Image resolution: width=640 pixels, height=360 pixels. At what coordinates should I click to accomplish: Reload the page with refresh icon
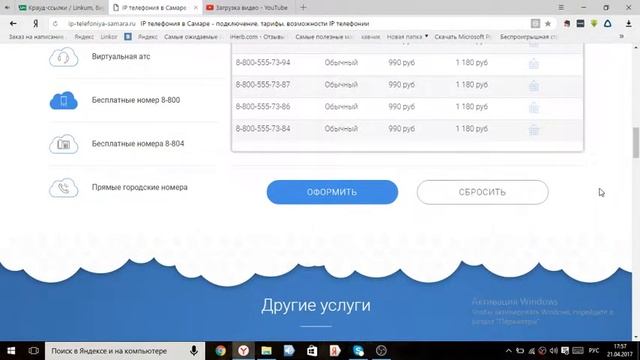55,24
